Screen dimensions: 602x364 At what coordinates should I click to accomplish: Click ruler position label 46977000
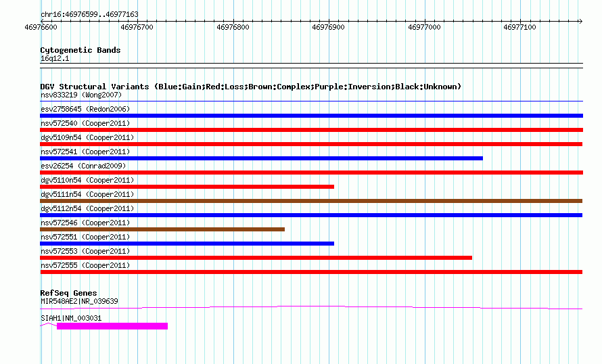tap(424, 27)
